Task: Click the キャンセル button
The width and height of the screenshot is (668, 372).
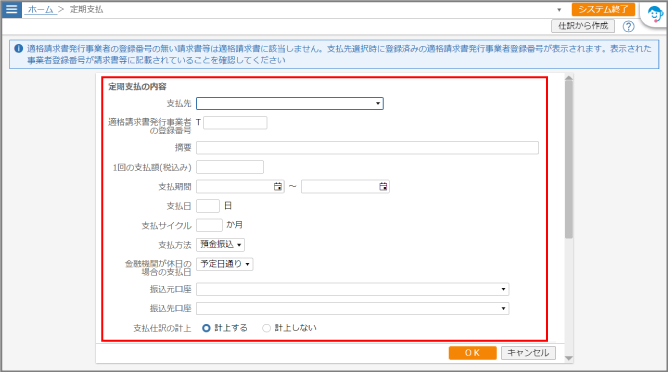Action: point(528,353)
